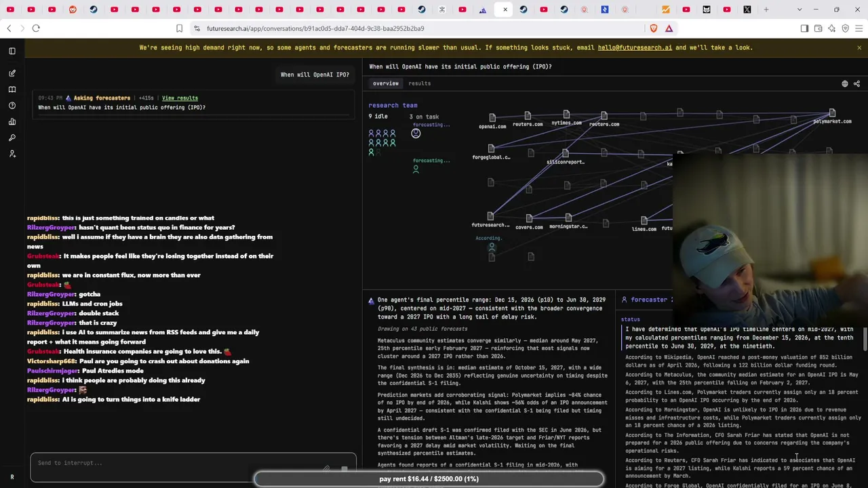Viewport: 868px width, 488px height.
Task: Open the Brave VPN shield icon
Action: (x=846, y=28)
